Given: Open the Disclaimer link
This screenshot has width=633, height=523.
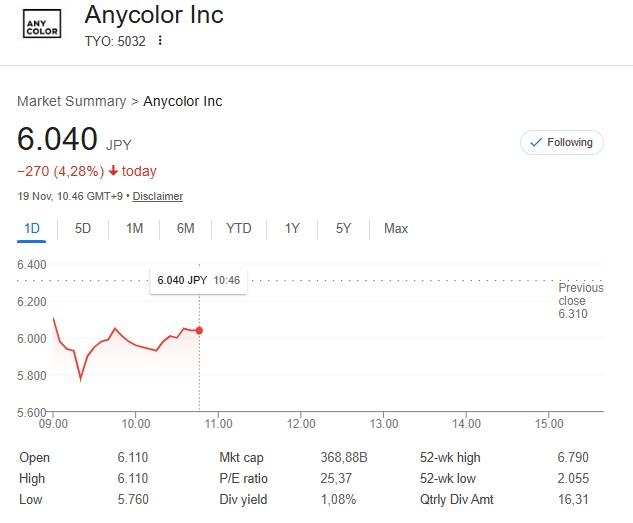Looking at the screenshot, I should coord(157,196).
